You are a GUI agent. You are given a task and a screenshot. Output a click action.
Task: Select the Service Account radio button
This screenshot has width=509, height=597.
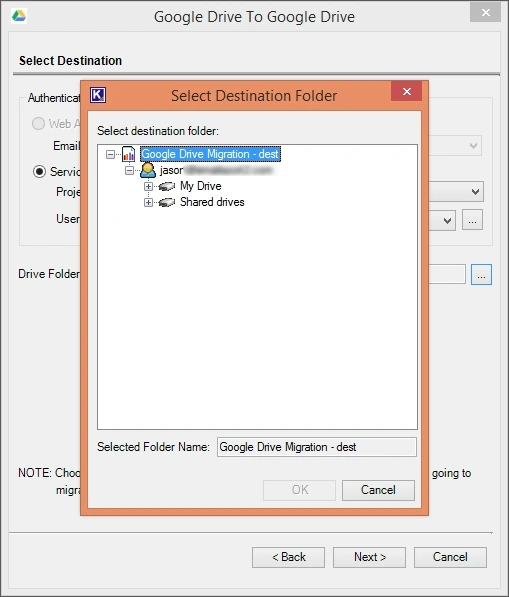coord(39,171)
